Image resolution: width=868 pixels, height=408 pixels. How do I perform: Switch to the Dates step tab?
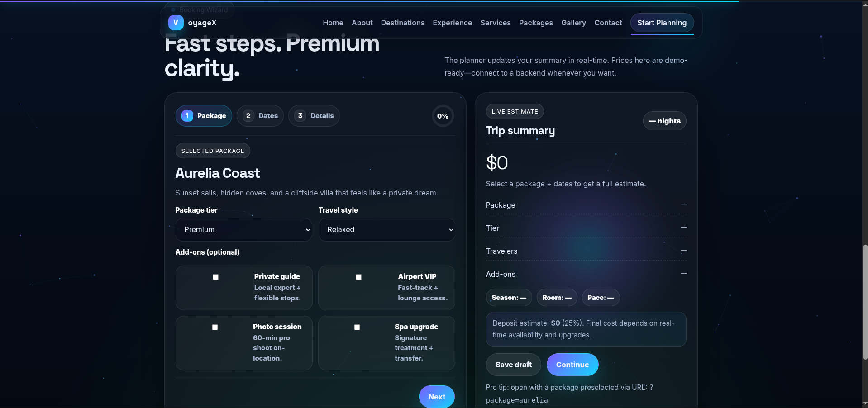260,116
